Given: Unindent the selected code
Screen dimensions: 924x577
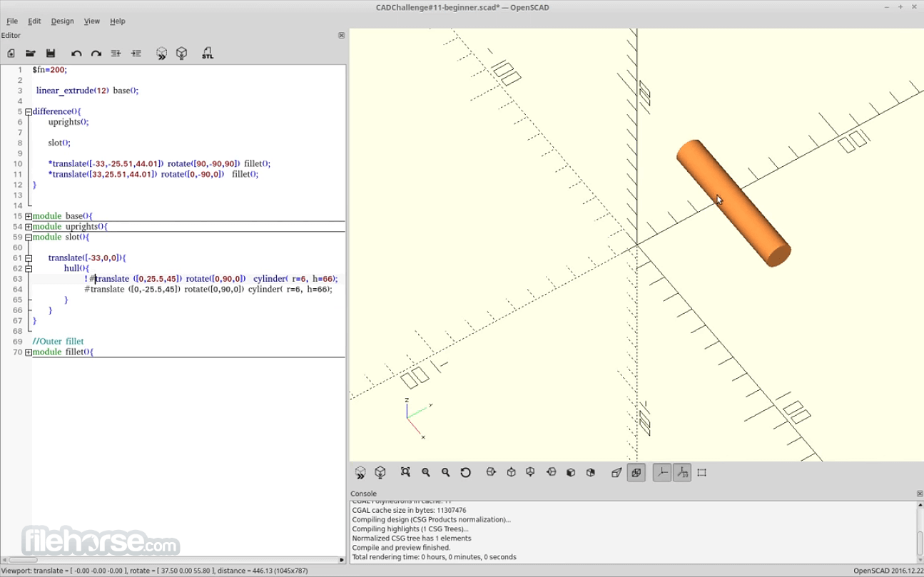Looking at the screenshot, I should 116,53.
